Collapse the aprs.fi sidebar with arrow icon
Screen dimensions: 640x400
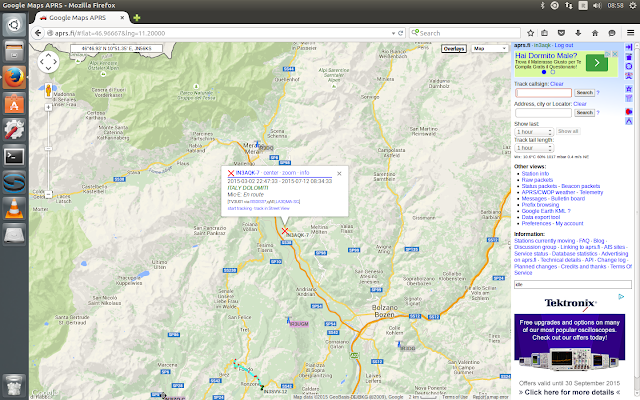coord(629,47)
